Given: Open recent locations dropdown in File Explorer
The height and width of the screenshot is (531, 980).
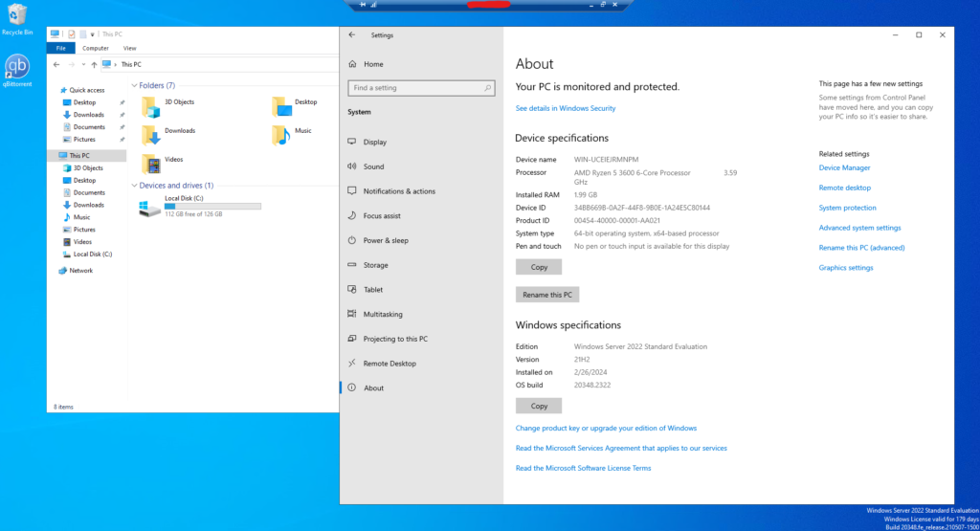Looking at the screenshot, I should point(83,64).
